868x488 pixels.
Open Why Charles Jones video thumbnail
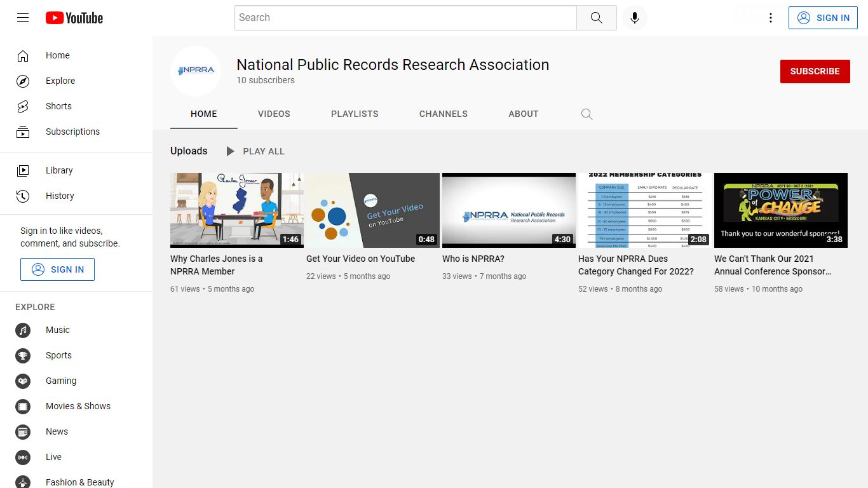tap(237, 210)
